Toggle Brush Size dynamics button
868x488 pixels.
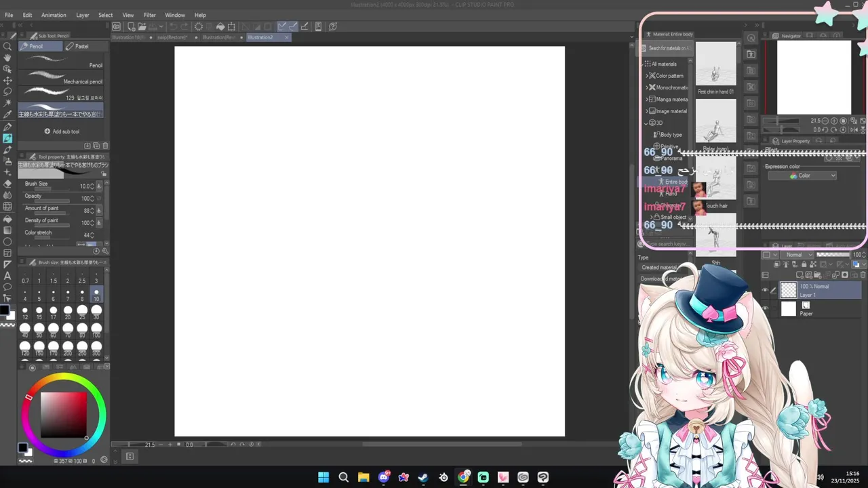(100, 186)
